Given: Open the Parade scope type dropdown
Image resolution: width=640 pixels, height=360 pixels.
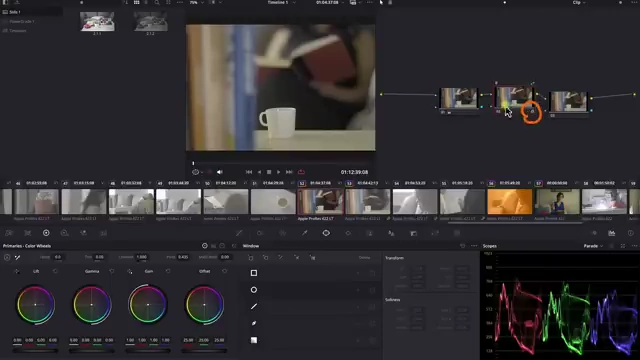Looking at the screenshot, I should click(x=593, y=246).
